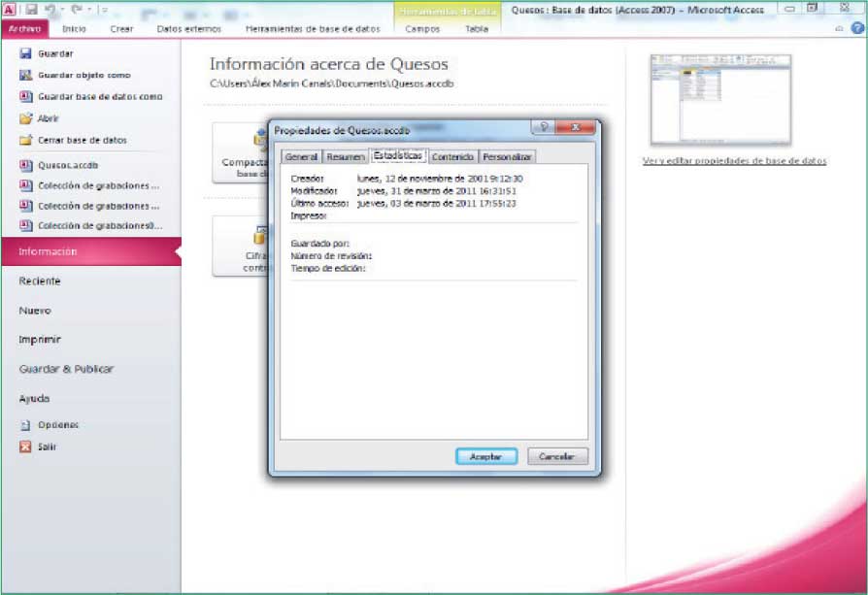Viewport: 868px width, 595px height.
Task: Click the Abrir folder icon
Action: 26,118
